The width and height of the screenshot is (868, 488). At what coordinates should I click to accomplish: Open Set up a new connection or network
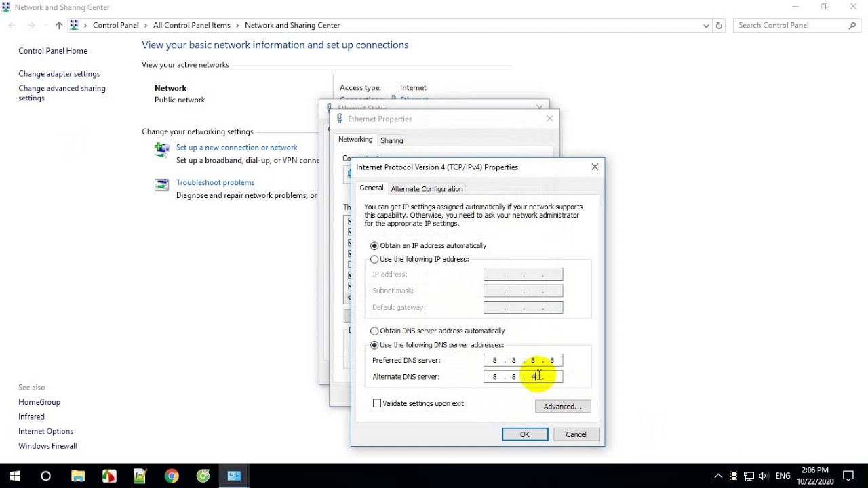coord(237,147)
